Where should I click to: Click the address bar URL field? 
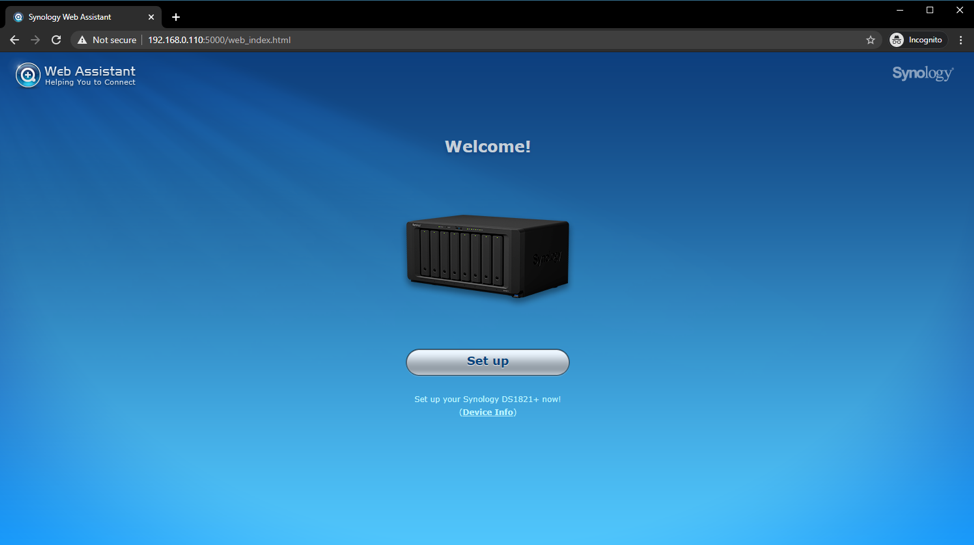pyautogui.click(x=400, y=40)
